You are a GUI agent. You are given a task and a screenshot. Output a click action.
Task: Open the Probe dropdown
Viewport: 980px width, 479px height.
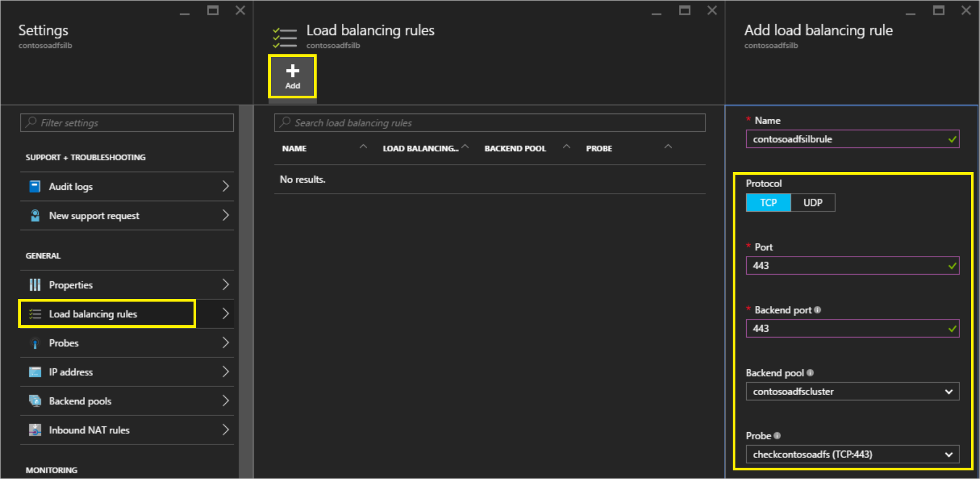[853, 454]
